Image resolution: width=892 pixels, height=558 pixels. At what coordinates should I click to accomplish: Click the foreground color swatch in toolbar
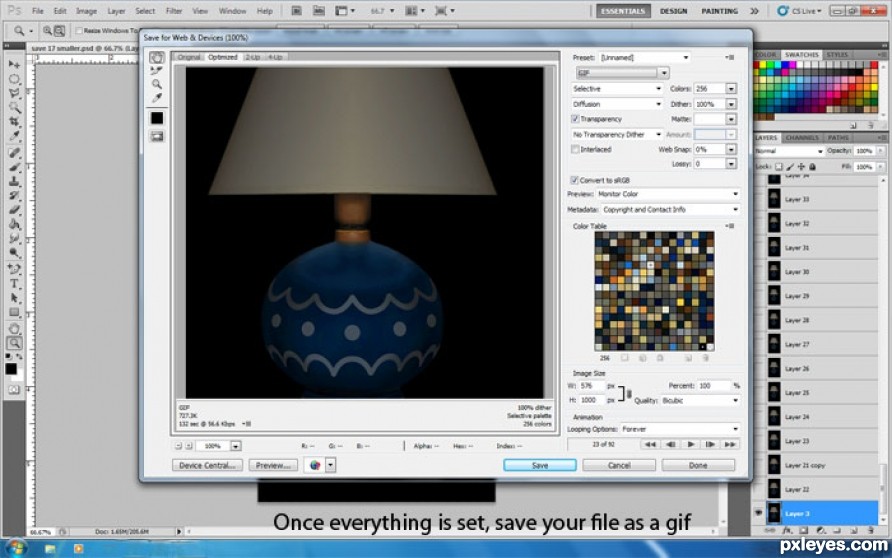coord(11,369)
